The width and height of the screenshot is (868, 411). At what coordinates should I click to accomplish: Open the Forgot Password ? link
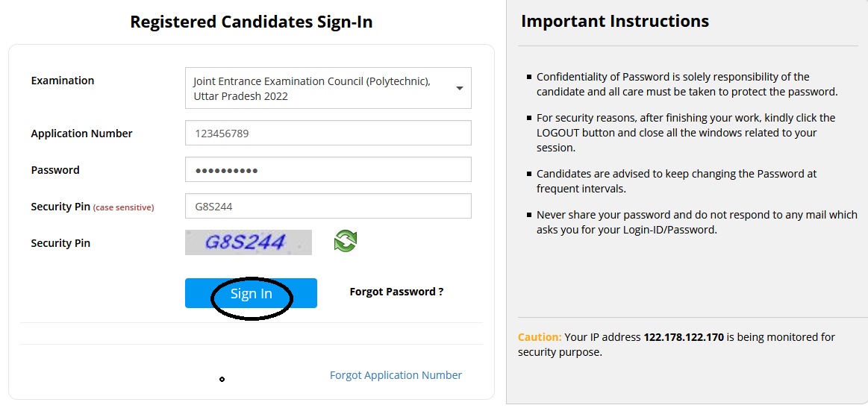[396, 292]
